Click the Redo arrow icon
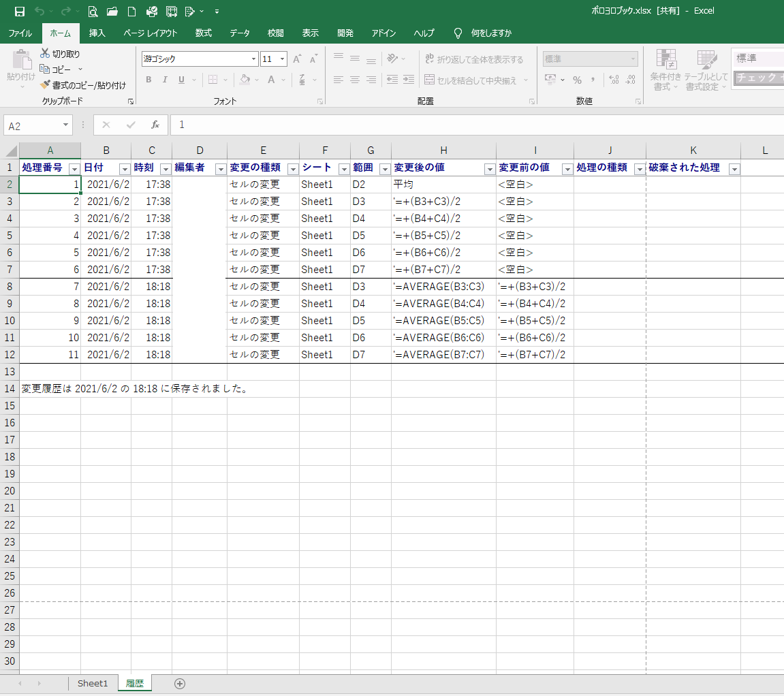784x696 pixels. pyautogui.click(x=65, y=11)
